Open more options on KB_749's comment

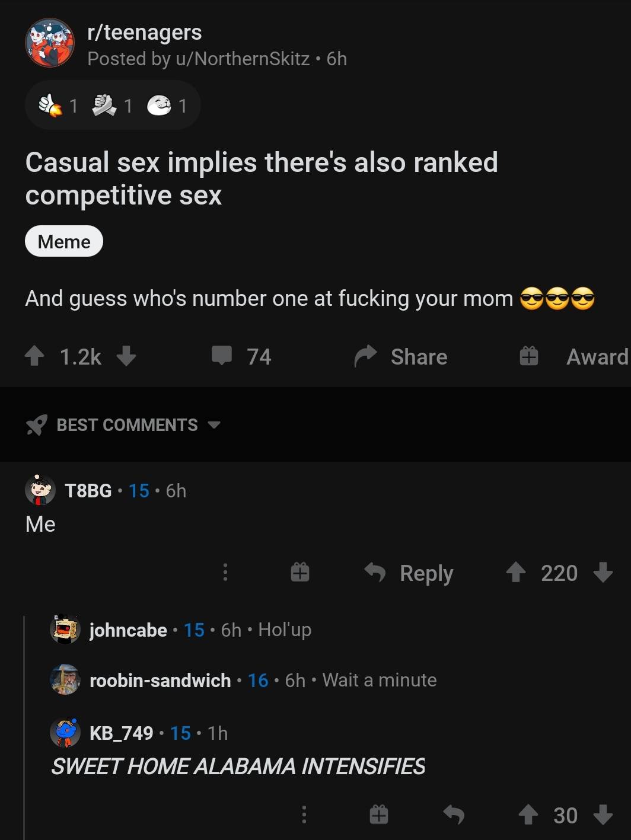[304, 815]
